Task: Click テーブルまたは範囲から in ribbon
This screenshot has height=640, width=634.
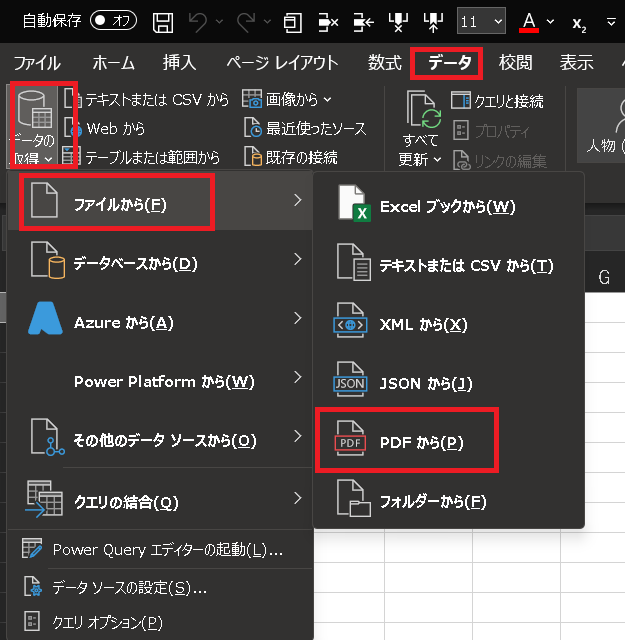Action: pyautogui.click(x=141, y=157)
